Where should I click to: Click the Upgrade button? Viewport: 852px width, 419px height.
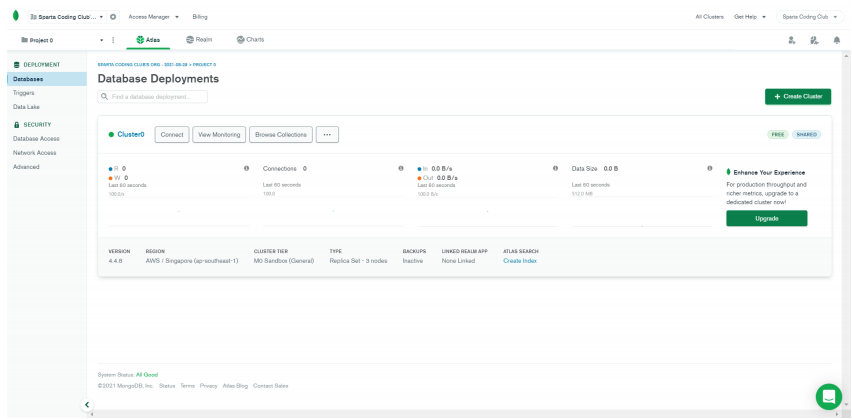767,218
